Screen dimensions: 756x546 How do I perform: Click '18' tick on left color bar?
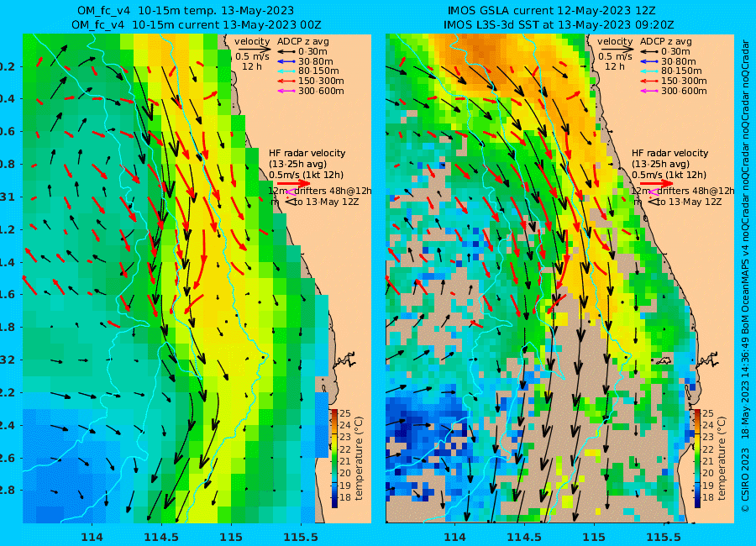(x=345, y=497)
